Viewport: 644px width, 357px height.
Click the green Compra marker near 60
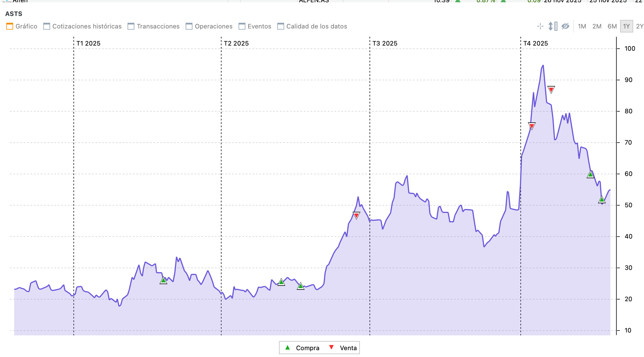pyautogui.click(x=590, y=174)
